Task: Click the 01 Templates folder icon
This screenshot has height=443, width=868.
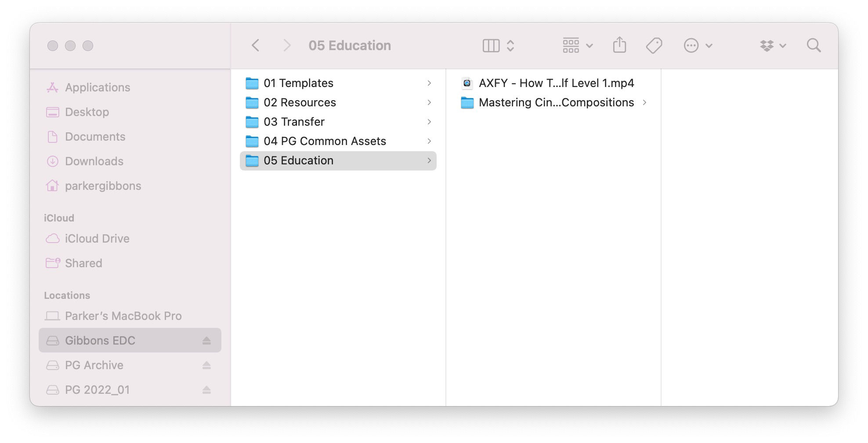Action: tap(252, 83)
